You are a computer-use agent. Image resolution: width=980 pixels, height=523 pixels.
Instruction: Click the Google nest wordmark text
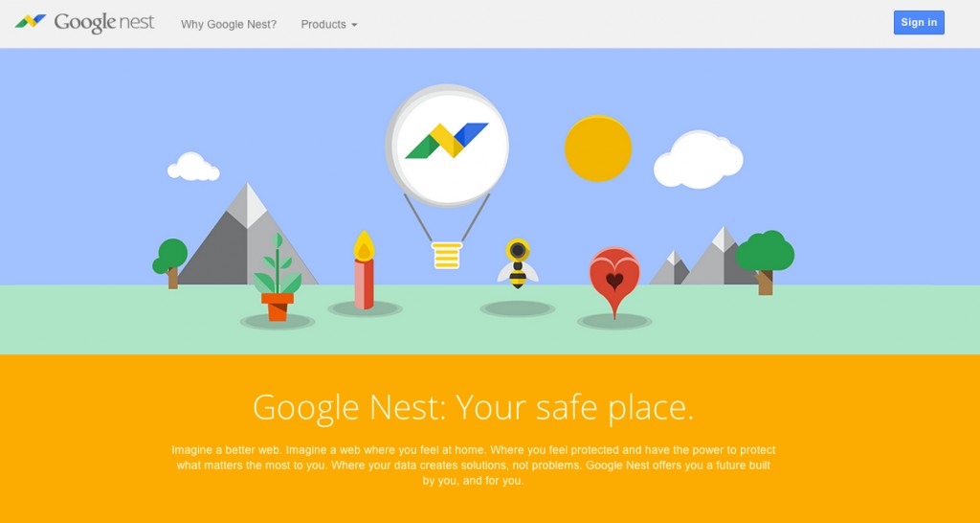point(104,23)
